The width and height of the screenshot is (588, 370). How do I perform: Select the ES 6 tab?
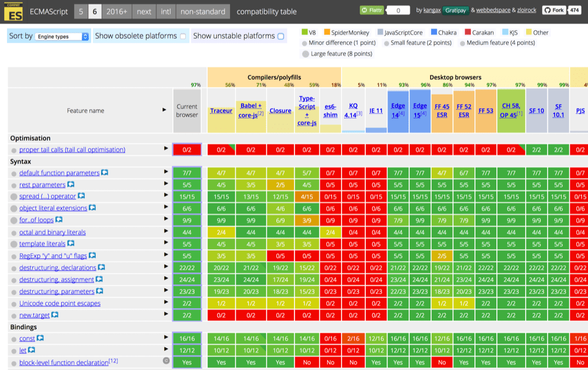pyautogui.click(x=95, y=12)
